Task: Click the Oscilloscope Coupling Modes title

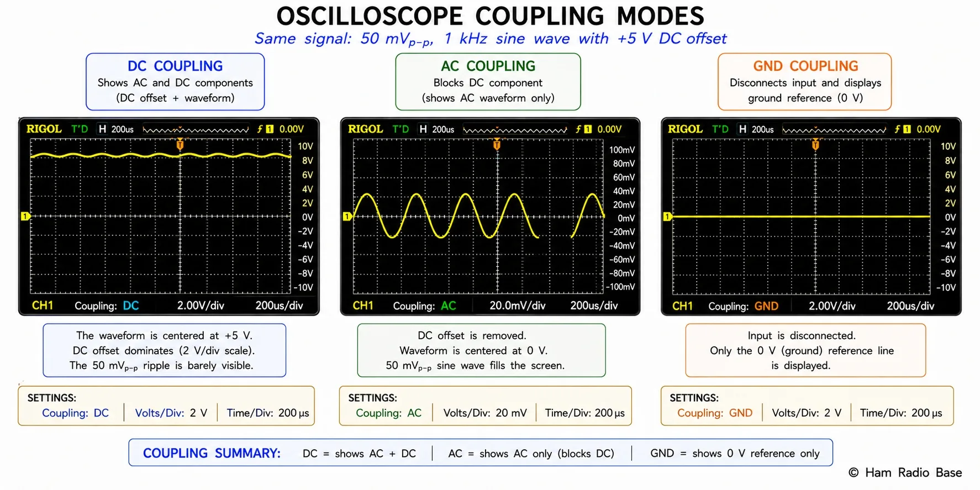Action: [x=490, y=16]
